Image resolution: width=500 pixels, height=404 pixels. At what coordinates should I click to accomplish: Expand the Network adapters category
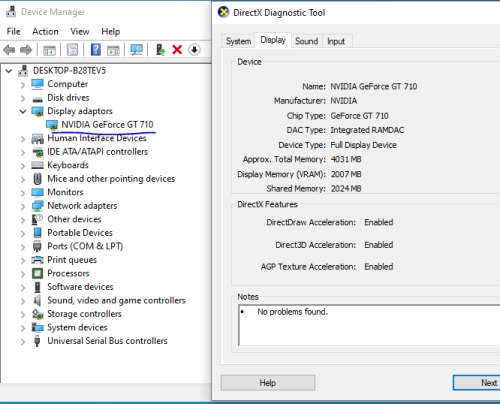23,206
